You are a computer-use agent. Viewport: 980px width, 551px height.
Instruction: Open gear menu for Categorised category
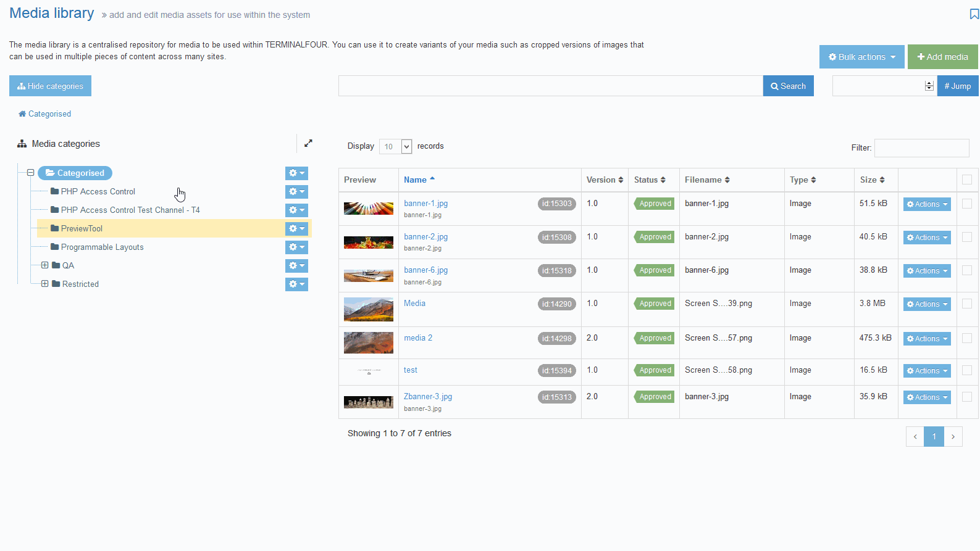pos(296,173)
